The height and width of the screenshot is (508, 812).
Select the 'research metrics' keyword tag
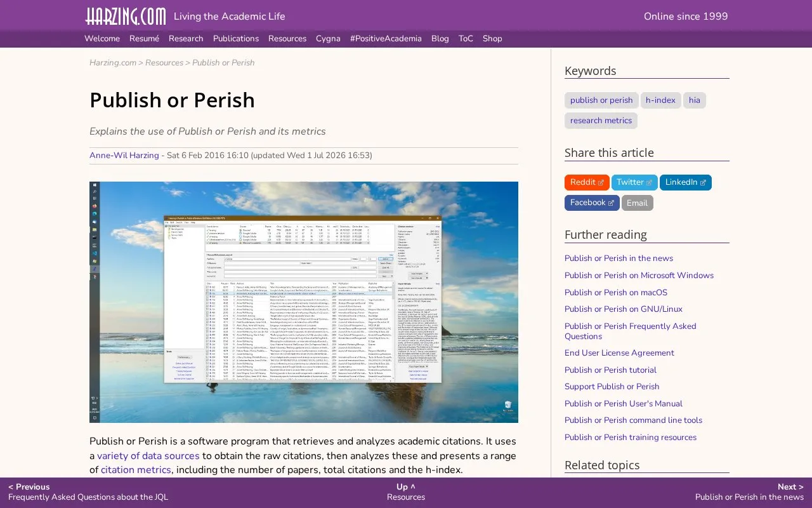pos(601,121)
